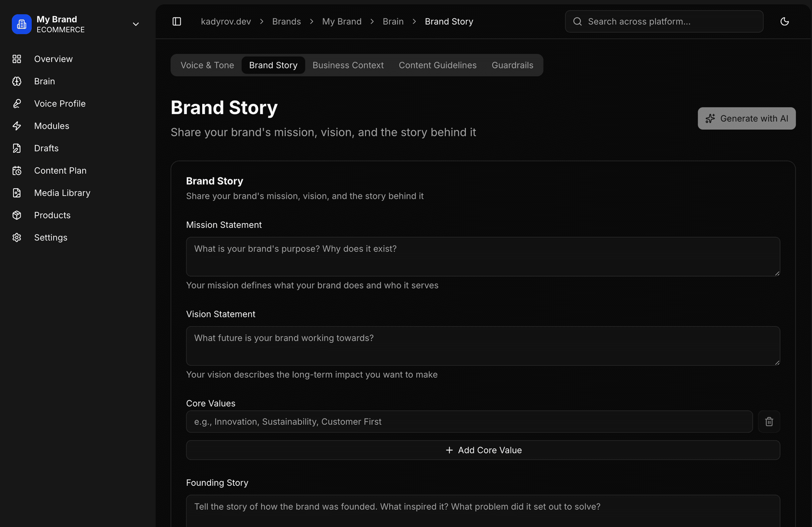This screenshot has width=812, height=527.
Task: Expand the My Brand workspace switcher
Action: tap(136, 24)
